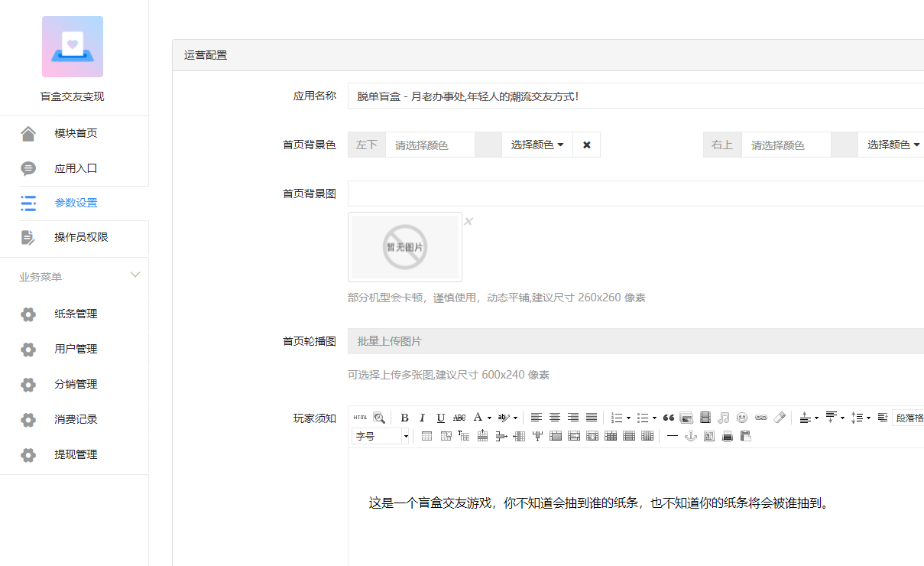Open 段落格式 paragraph format dropdown
The image size is (924, 566).
click(908, 418)
